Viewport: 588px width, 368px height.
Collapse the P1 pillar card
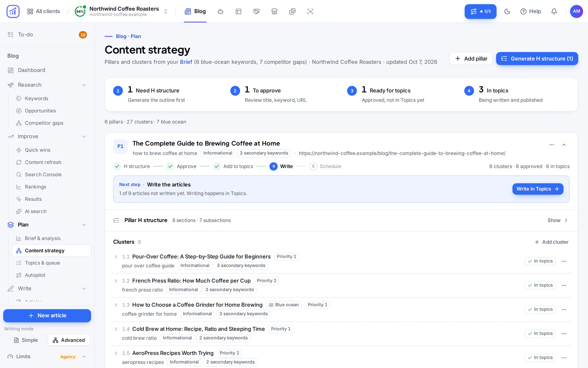pyautogui.click(x=564, y=145)
